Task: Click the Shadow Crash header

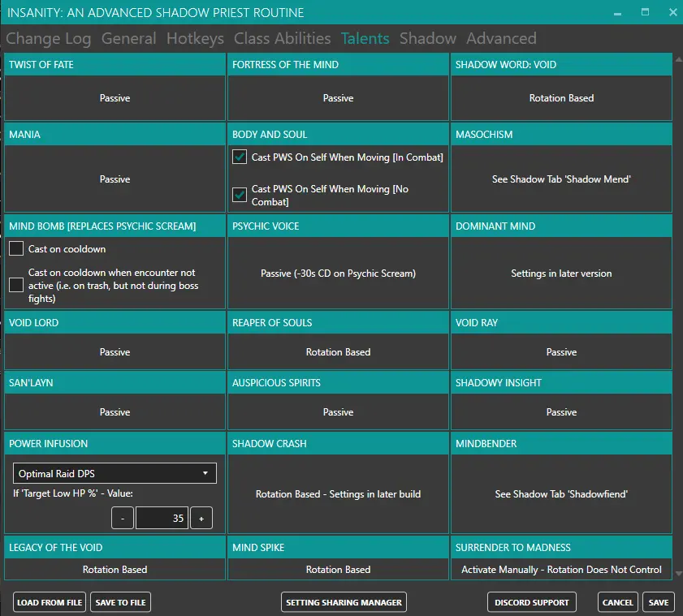Action: [x=338, y=444]
